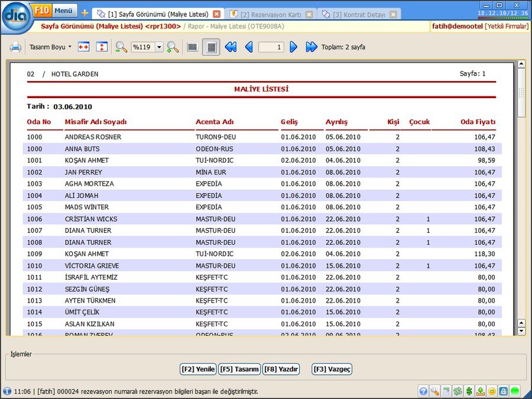
Task: Click the [F5] Tasarım button
Action: [239, 369]
